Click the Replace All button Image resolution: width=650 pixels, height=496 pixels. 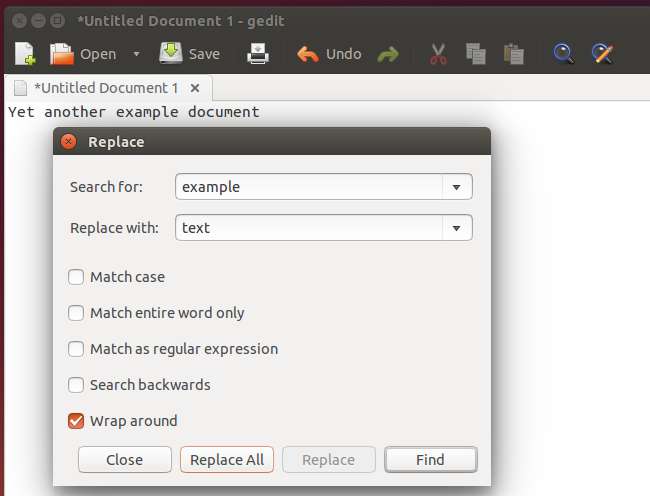pyautogui.click(x=227, y=460)
